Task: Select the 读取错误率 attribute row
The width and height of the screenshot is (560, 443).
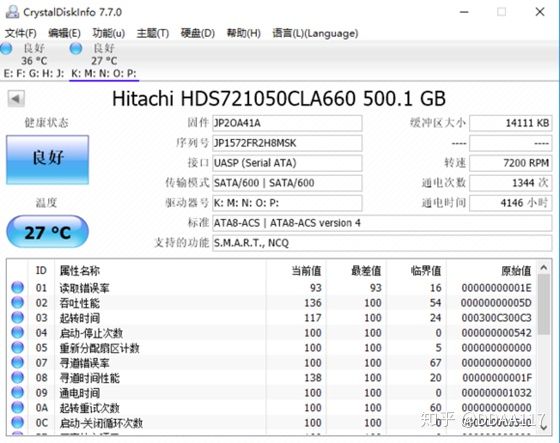Action: [x=271, y=288]
